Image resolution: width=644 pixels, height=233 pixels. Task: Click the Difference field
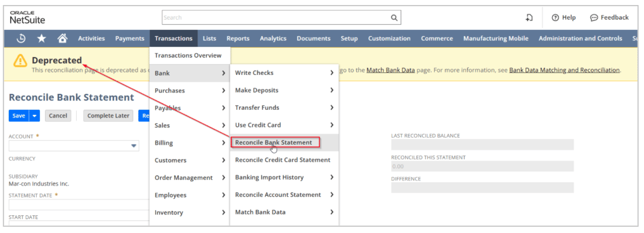coord(482,188)
